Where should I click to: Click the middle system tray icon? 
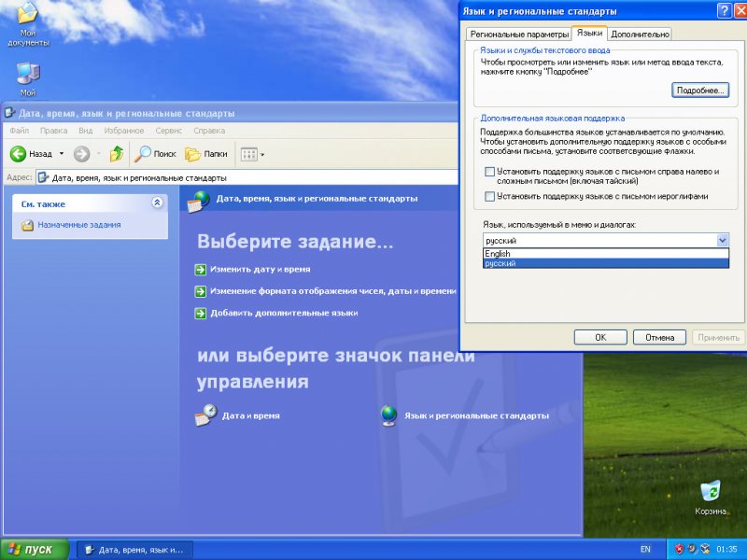pyautogui.click(x=692, y=549)
